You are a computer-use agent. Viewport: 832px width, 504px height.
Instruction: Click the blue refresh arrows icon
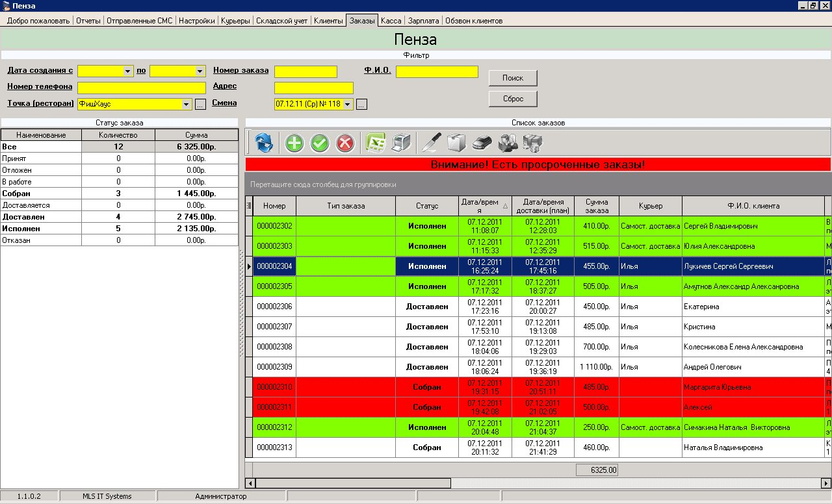[265, 142]
